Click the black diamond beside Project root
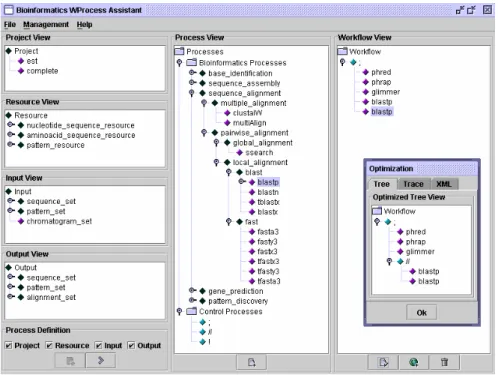 click(x=9, y=51)
